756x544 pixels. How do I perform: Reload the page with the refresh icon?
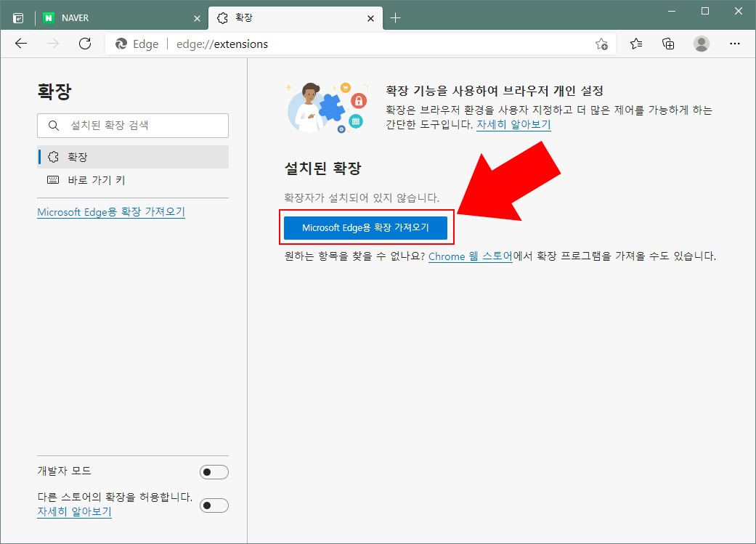point(85,44)
